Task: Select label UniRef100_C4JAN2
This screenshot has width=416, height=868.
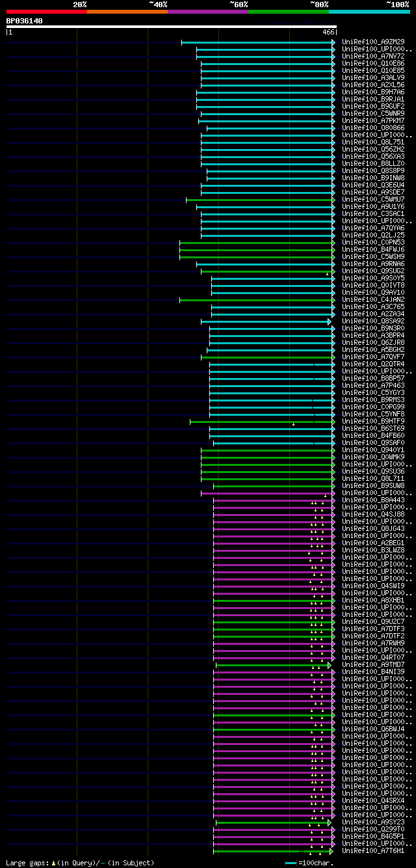Action: (x=373, y=300)
